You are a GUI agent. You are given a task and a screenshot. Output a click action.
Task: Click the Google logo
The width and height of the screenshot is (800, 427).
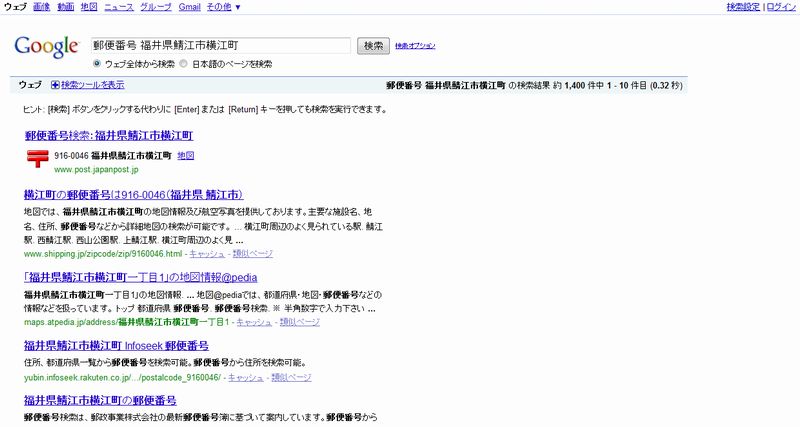click(x=46, y=46)
